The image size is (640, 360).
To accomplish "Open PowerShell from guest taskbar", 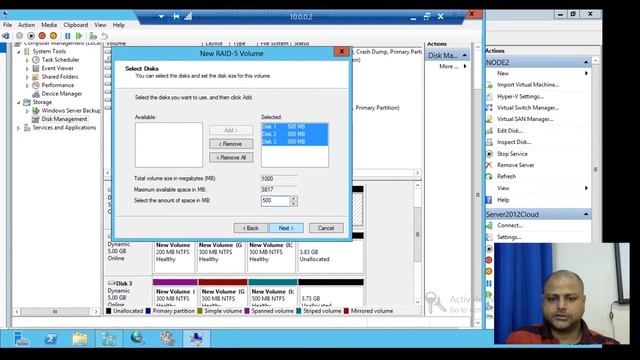I will (51, 339).
